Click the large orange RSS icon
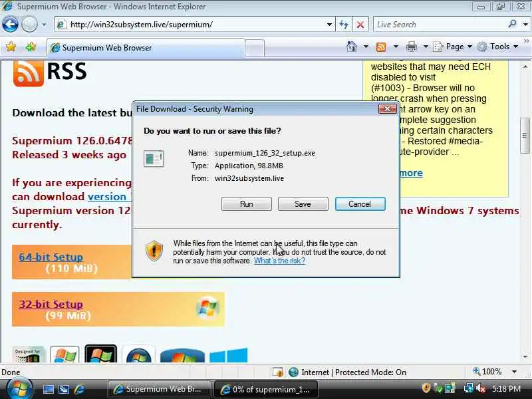The height and width of the screenshot is (399, 532). coord(29,72)
